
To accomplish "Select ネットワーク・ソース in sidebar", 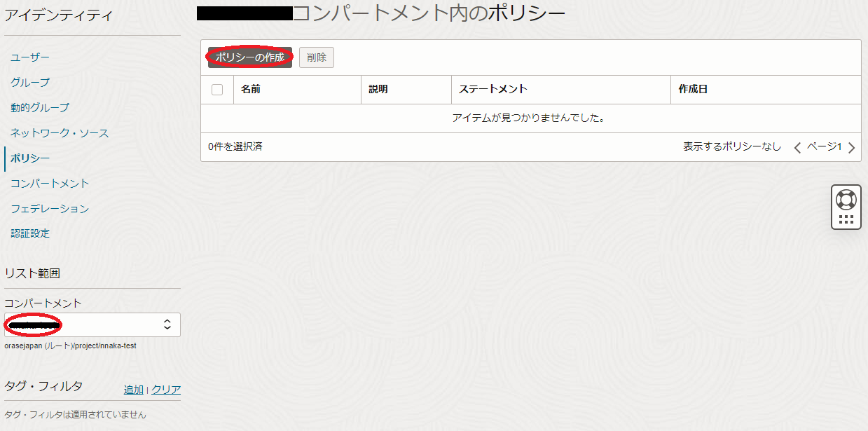I will click(x=60, y=132).
